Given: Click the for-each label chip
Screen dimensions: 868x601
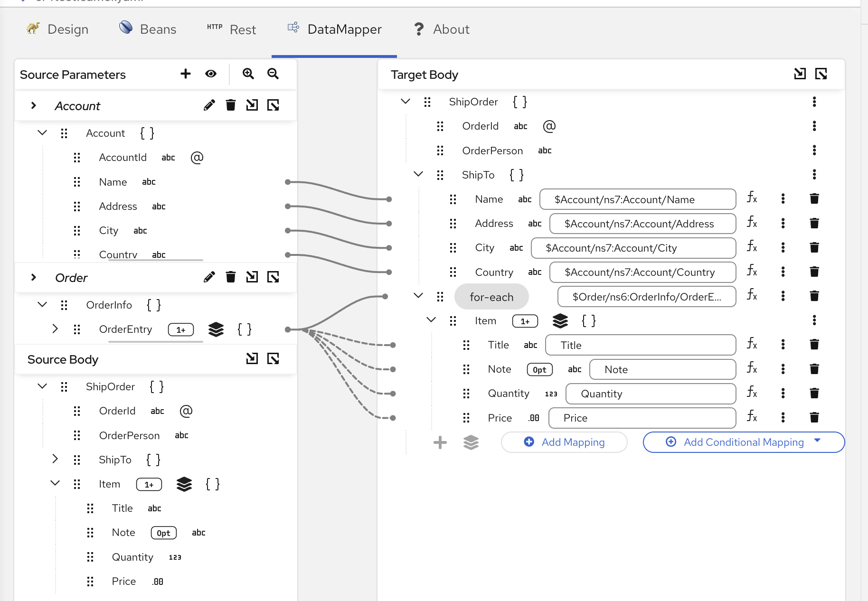Looking at the screenshot, I should pyautogui.click(x=491, y=297).
